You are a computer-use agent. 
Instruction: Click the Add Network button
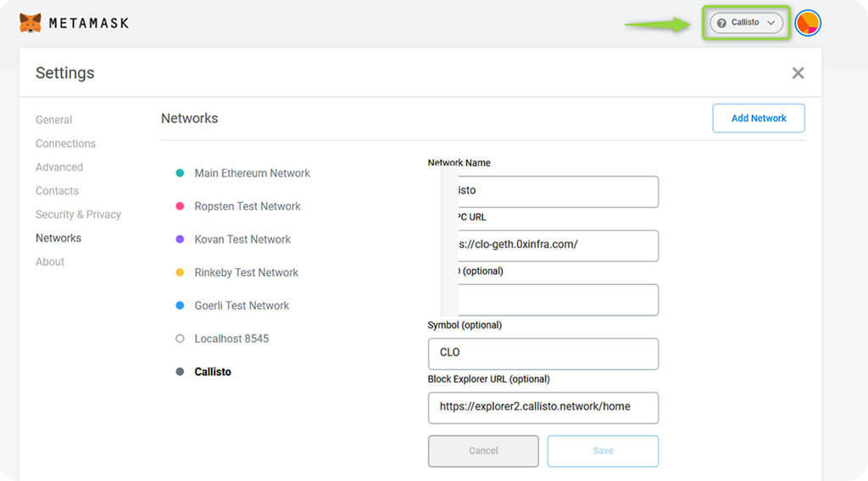point(759,118)
